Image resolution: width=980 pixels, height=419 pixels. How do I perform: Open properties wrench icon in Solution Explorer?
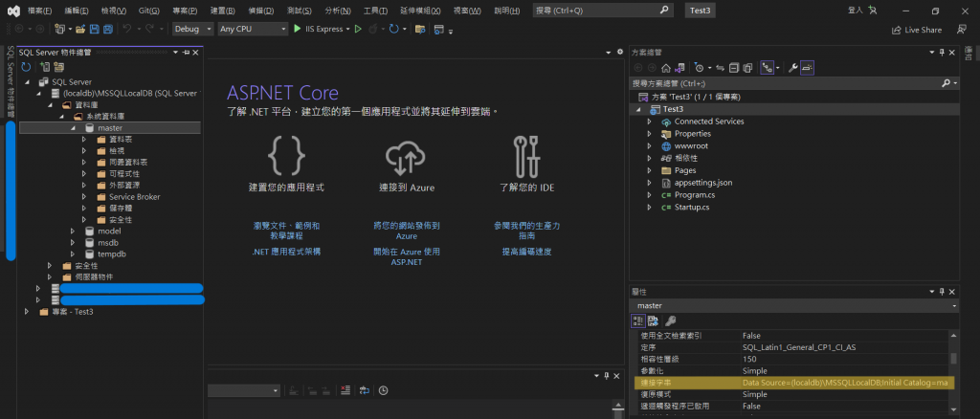792,67
